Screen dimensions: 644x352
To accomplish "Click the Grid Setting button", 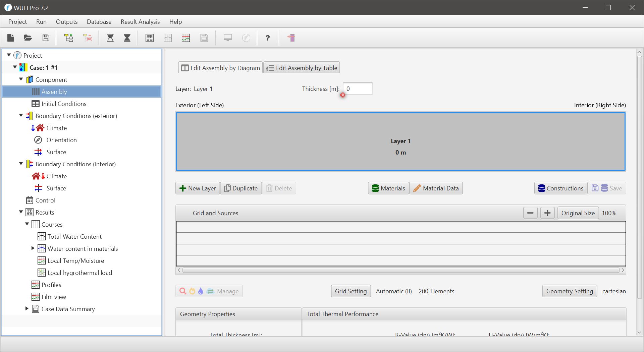I will 351,291.
